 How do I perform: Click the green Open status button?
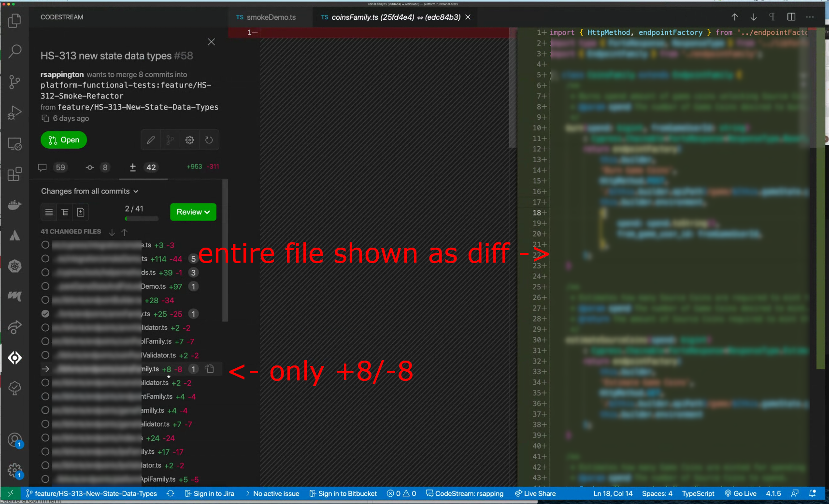[64, 140]
